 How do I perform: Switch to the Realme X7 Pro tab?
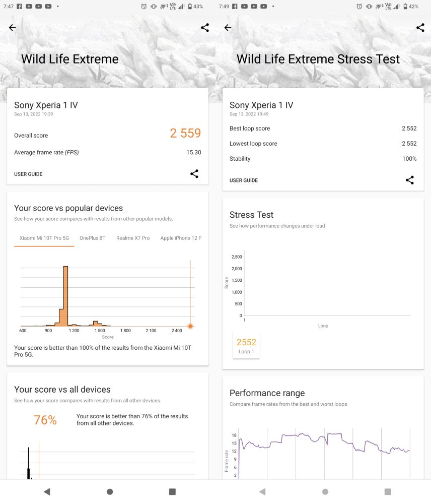(x=133, y=238)
